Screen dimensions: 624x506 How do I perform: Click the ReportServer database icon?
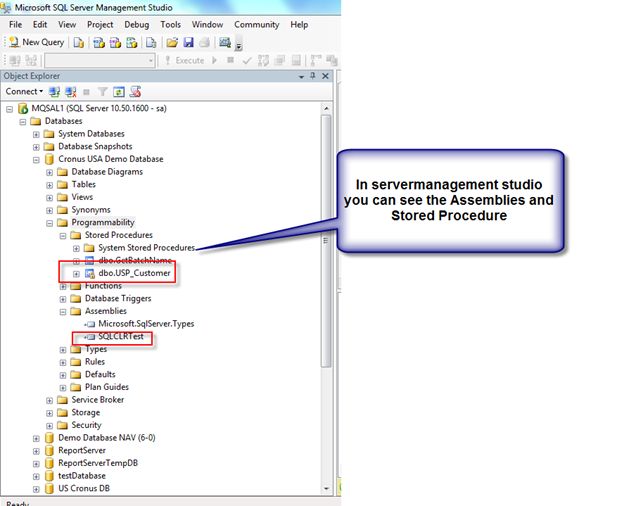pyautogui.click(x=49, y=451)
